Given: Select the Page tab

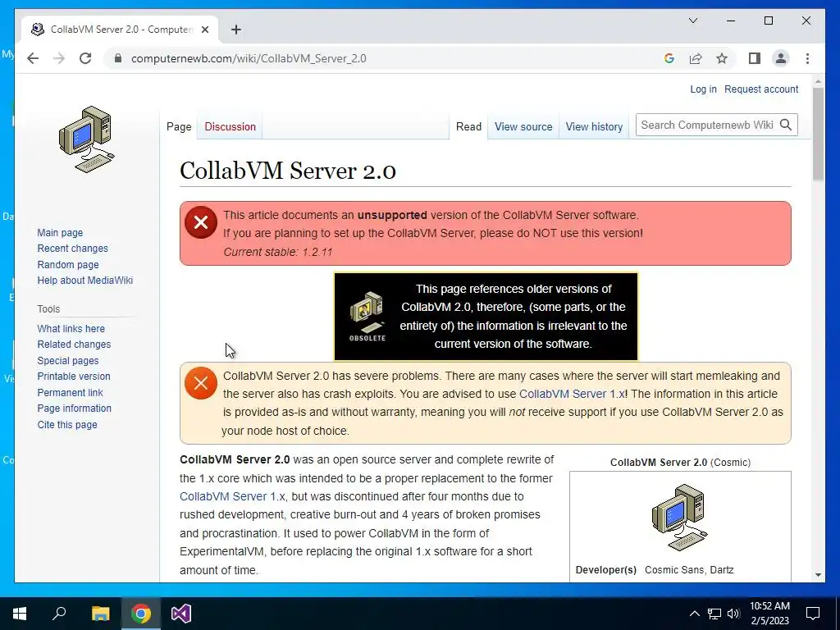Looking at the screenshot, I should 179,126.
